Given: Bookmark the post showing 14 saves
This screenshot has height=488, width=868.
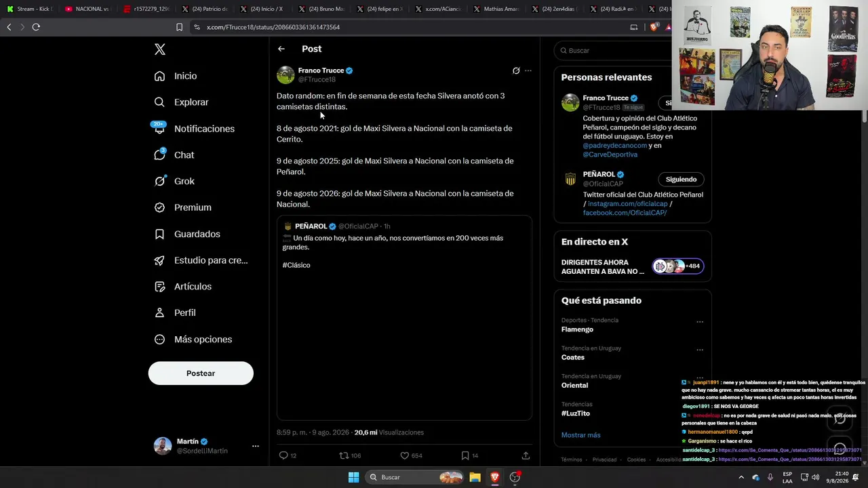Looking at the screenshot, I should pos(465,455).
